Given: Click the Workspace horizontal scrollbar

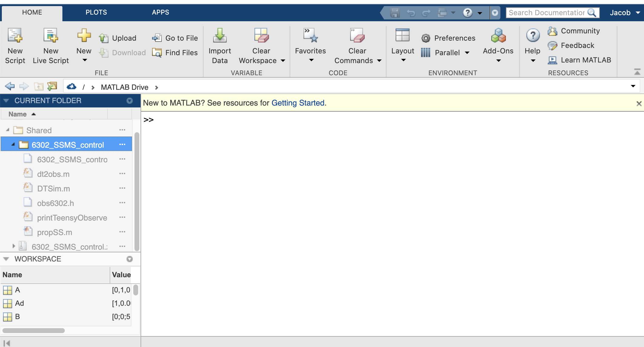Looking at the screenshot, I should [33, 331].
